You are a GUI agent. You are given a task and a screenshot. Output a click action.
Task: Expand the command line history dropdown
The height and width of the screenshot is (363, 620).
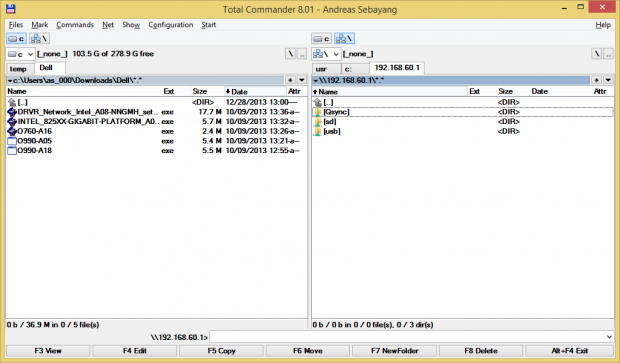pyautogui.click(x=609, y=337)
